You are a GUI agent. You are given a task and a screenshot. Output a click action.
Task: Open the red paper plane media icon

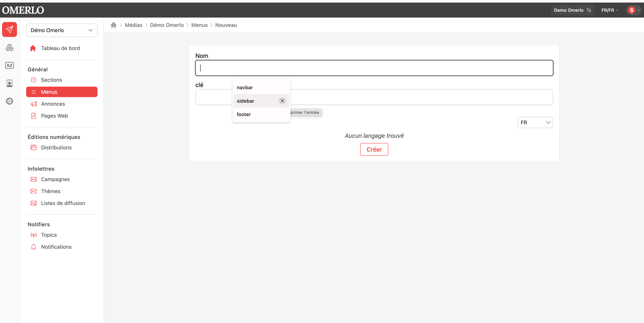(x=9, y=30)
